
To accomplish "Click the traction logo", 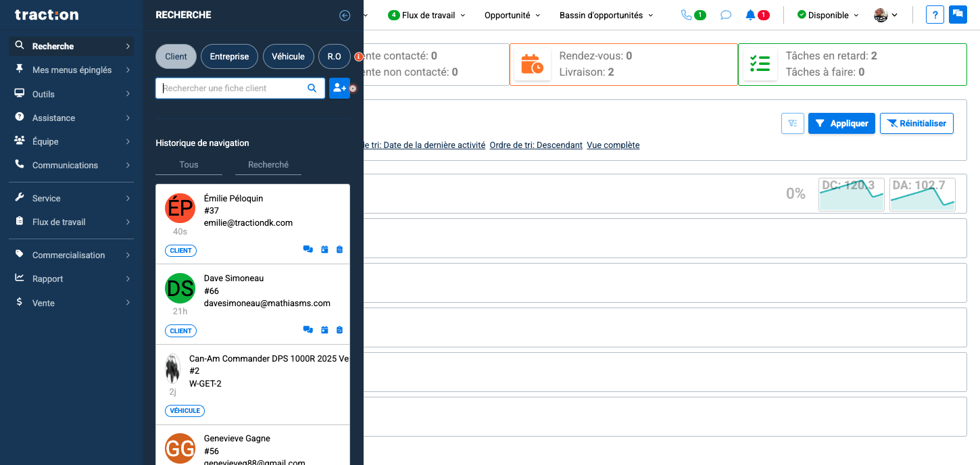I will click(x=47, y=14).
